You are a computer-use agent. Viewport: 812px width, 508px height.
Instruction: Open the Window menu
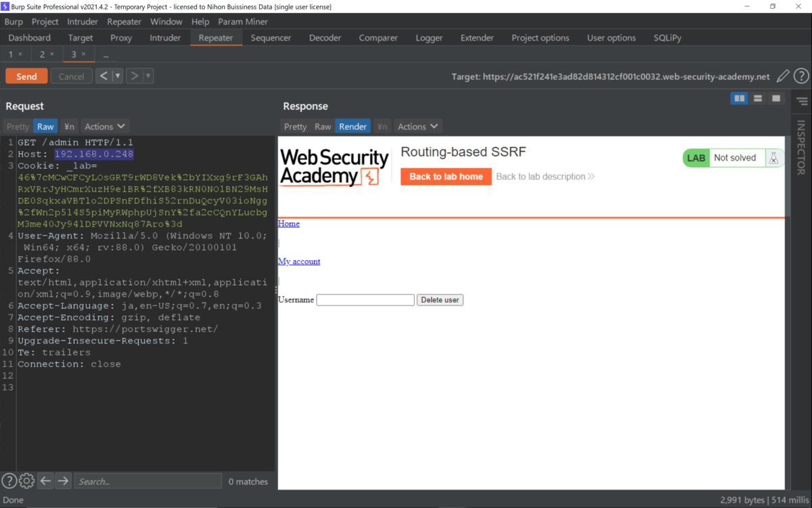(166, 22)
